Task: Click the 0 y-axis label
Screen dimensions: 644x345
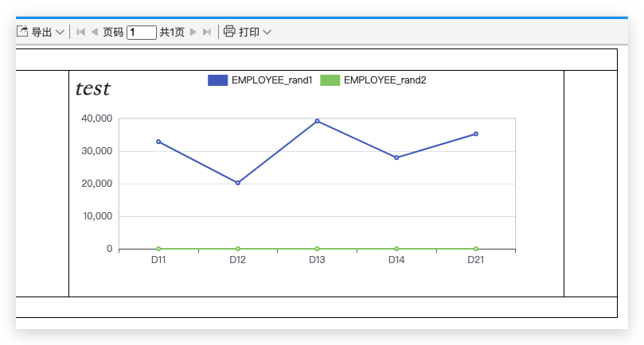Action: point(109,249)
